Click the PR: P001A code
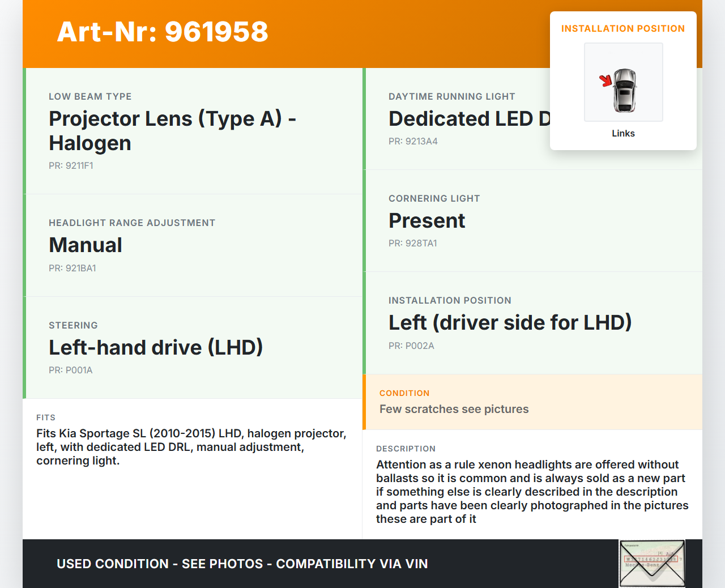The height and width of the screenshot is (588, 725). (x=71, y=370)
